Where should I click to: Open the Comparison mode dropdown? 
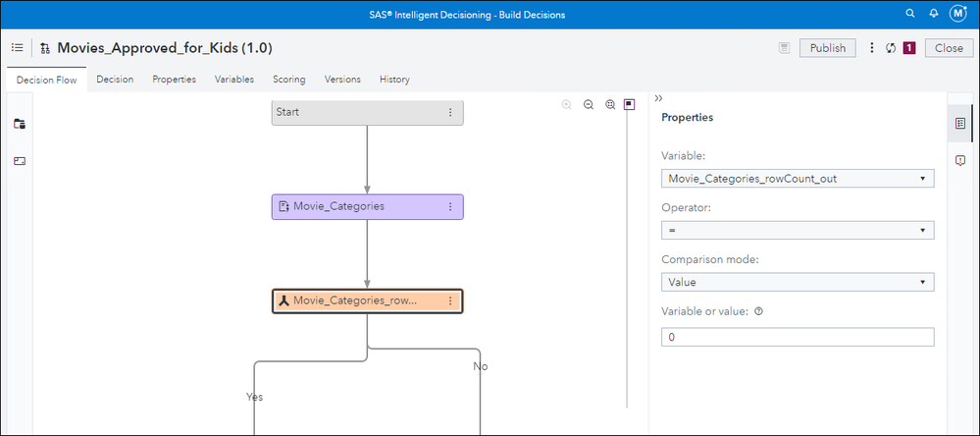tap(797, 282)
